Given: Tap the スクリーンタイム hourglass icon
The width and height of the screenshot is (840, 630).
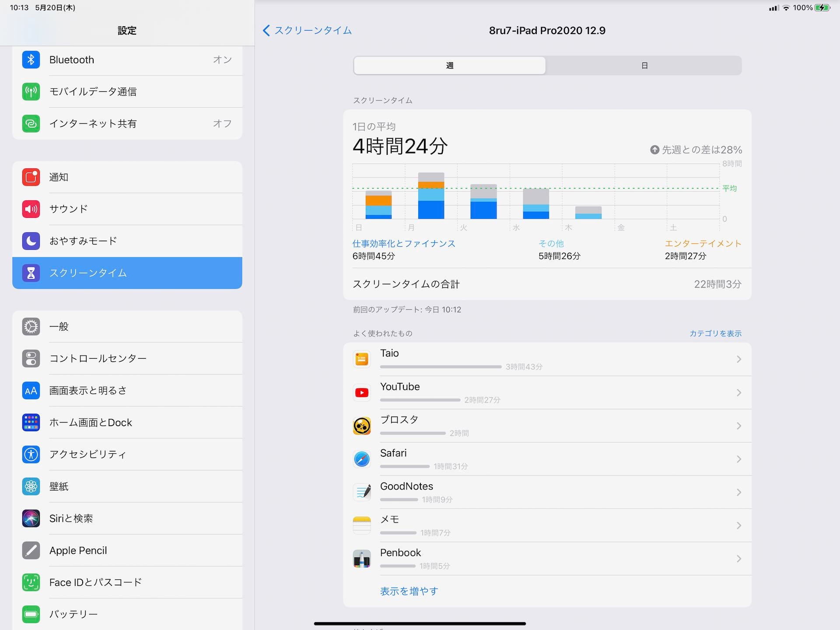Looking at the screenshot, I should 31,273.
